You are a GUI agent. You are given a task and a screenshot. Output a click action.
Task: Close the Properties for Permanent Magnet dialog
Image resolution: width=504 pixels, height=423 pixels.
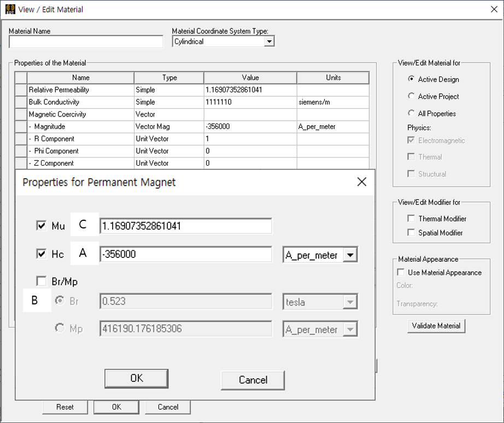pyautogui.click(x=361, y=182)
